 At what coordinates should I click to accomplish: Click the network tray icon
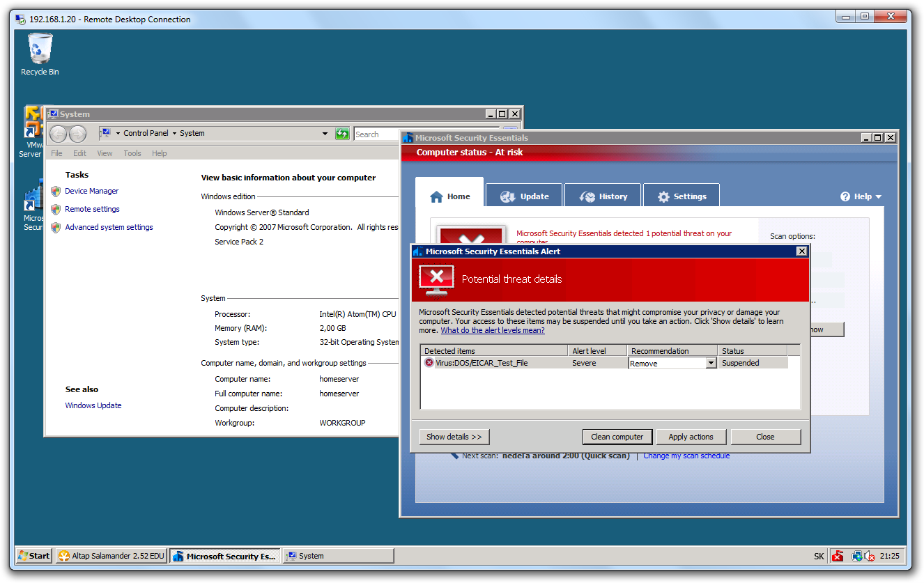click(856, 556)
